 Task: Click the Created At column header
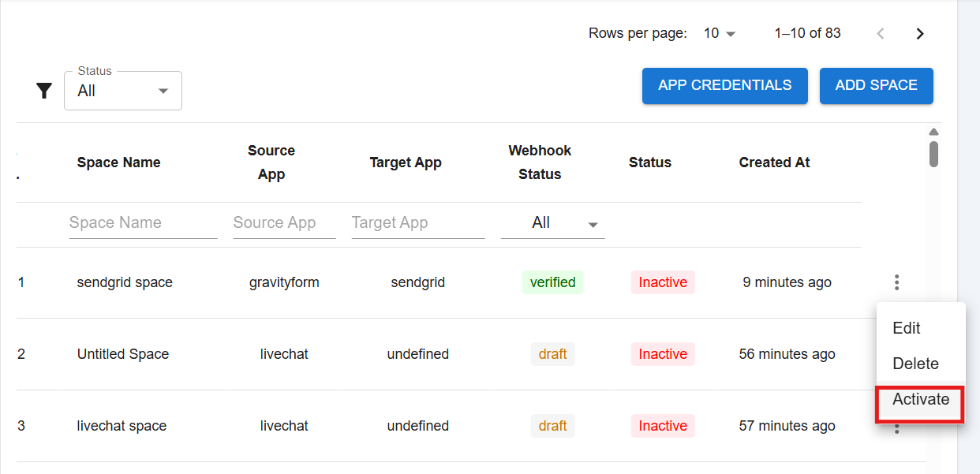click(x=774, y=162)
